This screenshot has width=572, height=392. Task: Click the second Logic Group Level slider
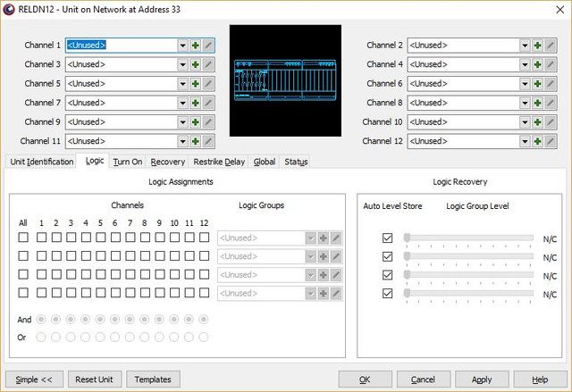click(468, 257)
